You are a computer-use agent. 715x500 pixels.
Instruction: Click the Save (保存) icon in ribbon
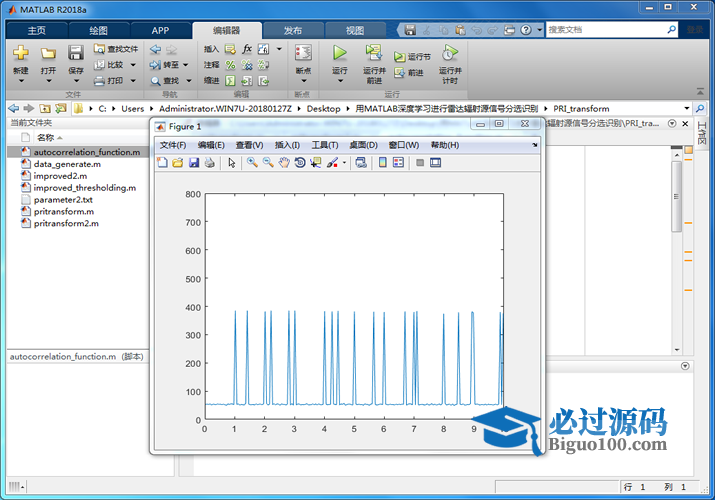(x=76, y=53)
